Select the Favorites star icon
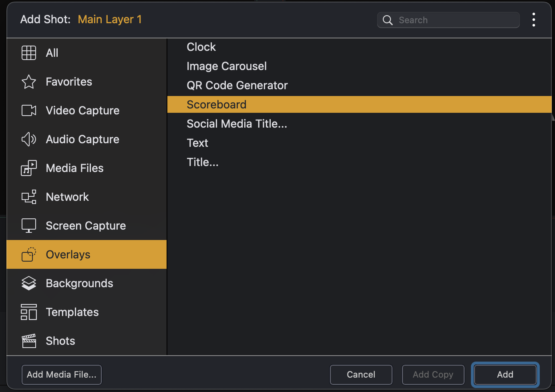The width and height of the screenshot is (555, 392). [x=29, y=82]
